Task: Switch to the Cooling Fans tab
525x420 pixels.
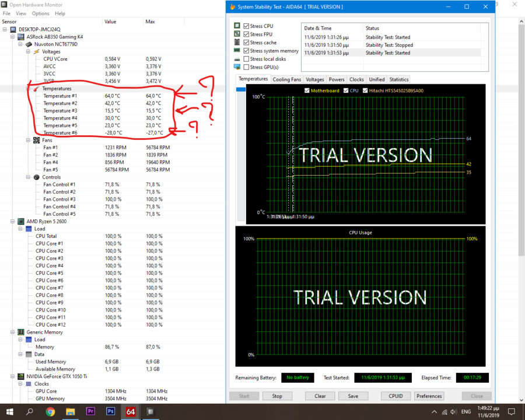Action: pyautogui.click(x=286, y=79)
